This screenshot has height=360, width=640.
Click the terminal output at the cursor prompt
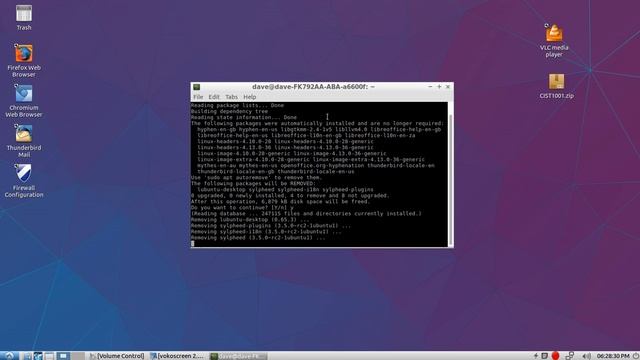193,244
